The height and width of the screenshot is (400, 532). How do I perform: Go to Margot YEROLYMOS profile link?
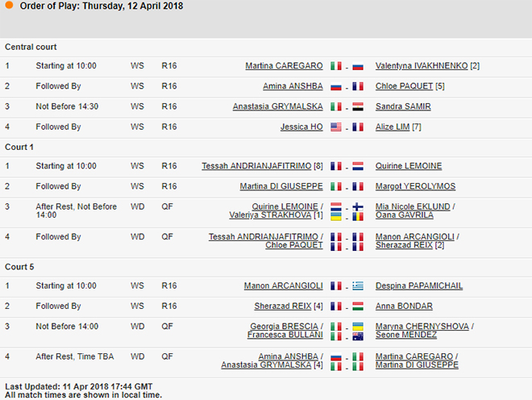[x=415, y=186]
